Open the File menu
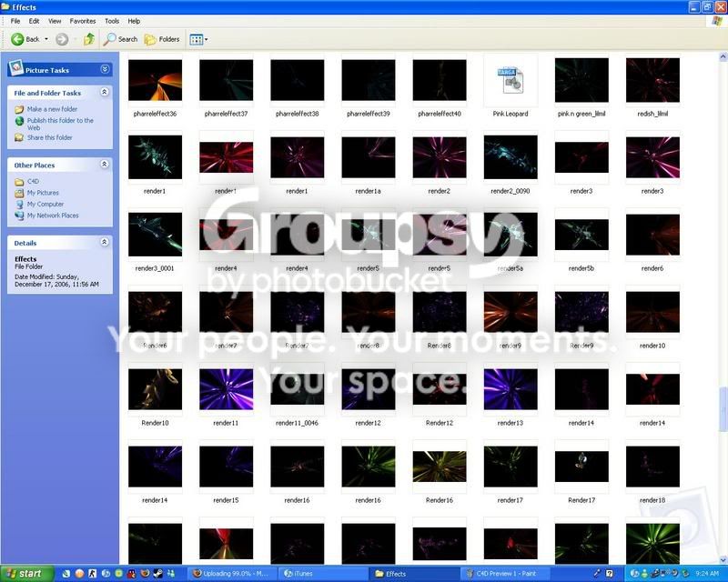 15,21
